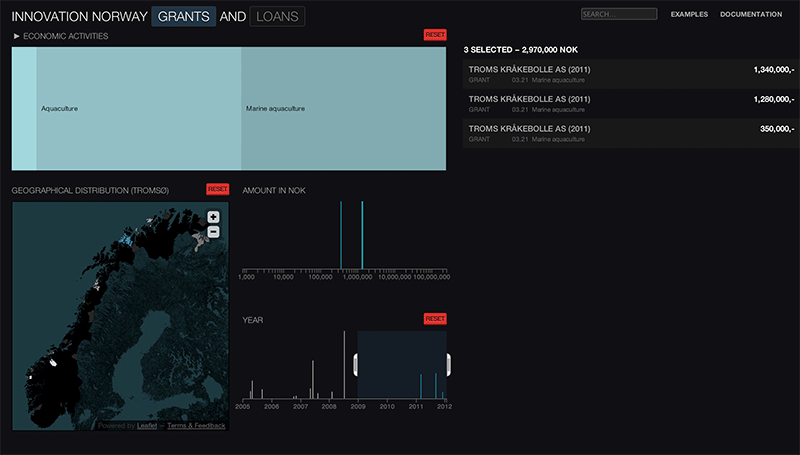
Task: Expand the Economic Activities section
Action: point(61,36)
